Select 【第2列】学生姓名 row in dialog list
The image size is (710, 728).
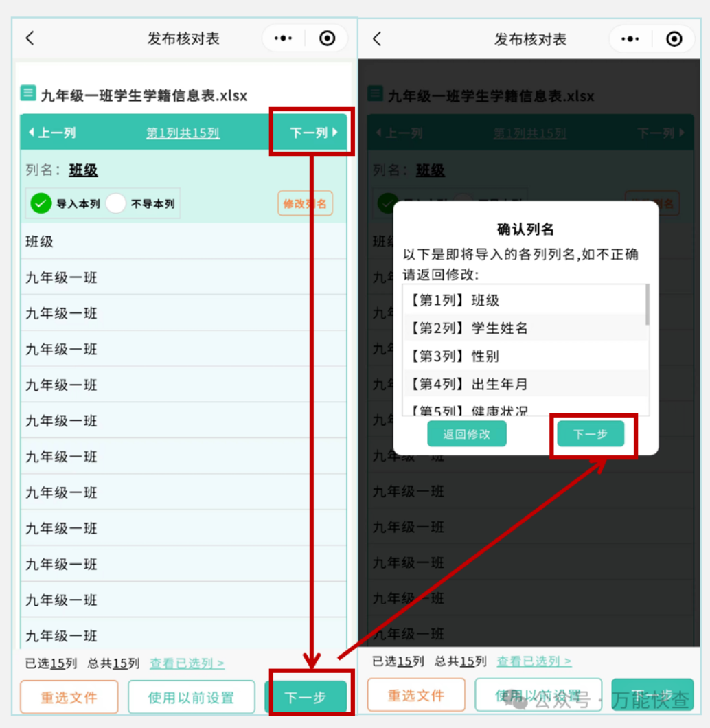(x=525, y=328)
